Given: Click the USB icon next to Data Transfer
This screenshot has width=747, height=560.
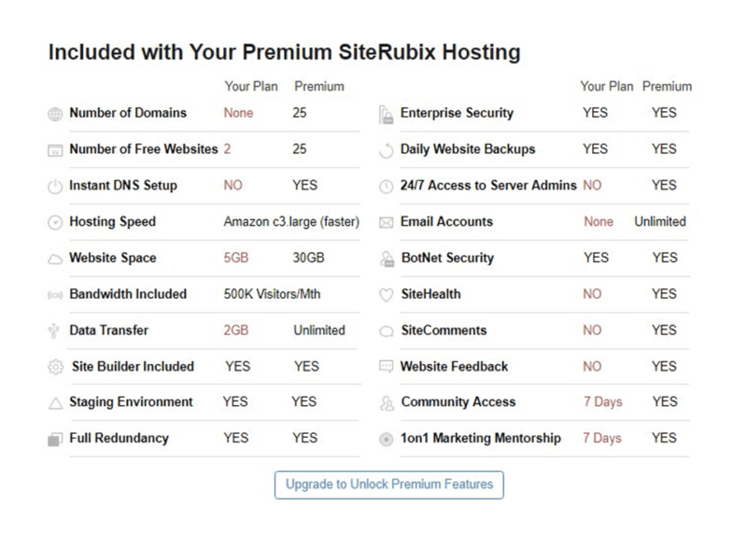Looking at the screenshot, I should [x=53, y=330].
